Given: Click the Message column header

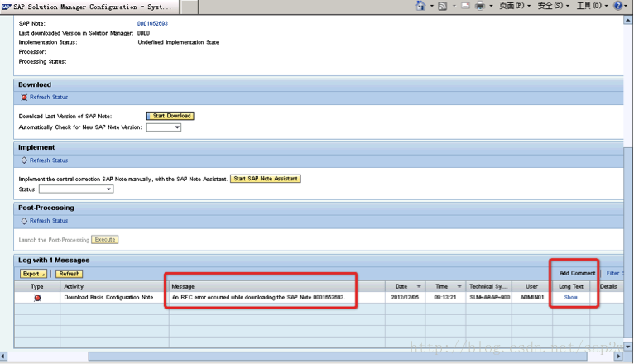Looking at the screenshot, I should point(277,286).
